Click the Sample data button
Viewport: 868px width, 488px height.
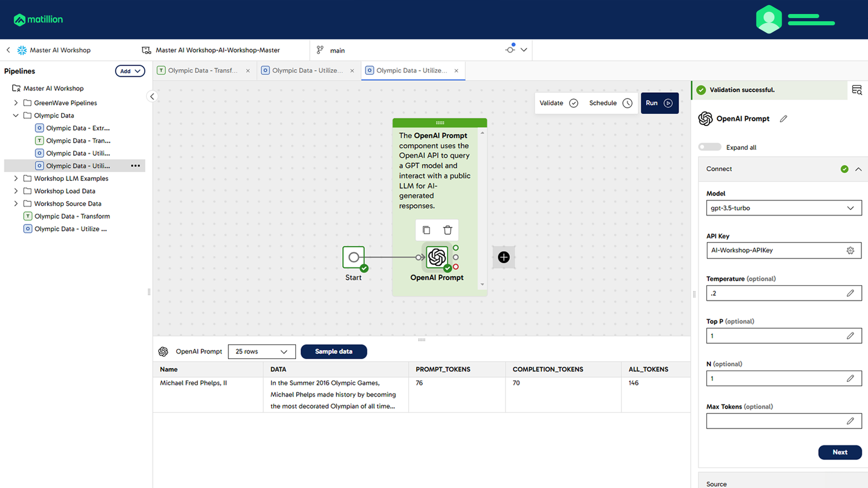[334, 352]
